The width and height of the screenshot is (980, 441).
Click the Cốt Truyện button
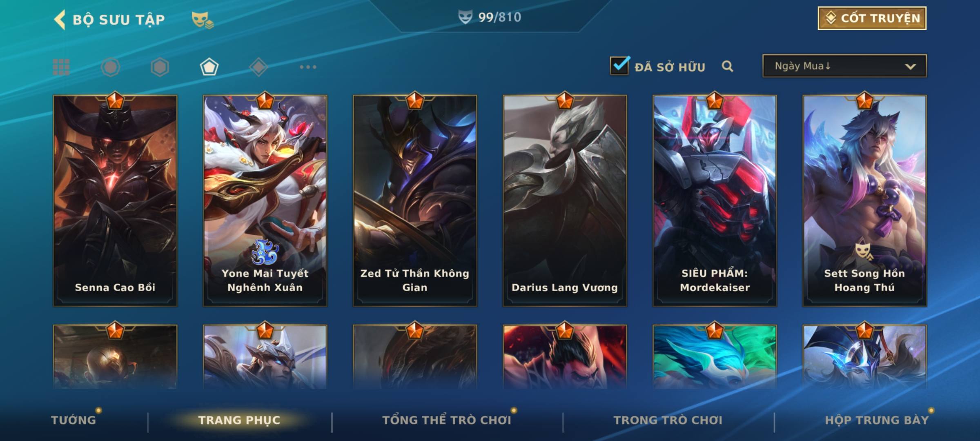coord(872,18)
